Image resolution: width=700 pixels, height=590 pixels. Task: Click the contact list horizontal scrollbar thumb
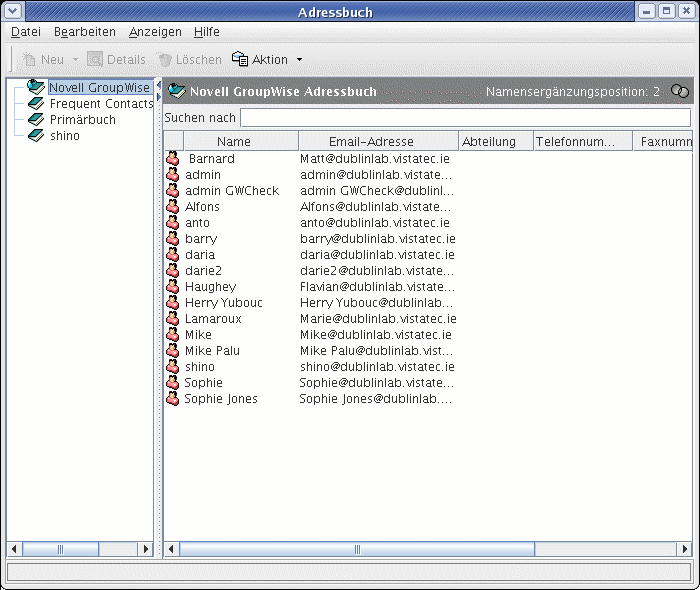tap(357, 549)
